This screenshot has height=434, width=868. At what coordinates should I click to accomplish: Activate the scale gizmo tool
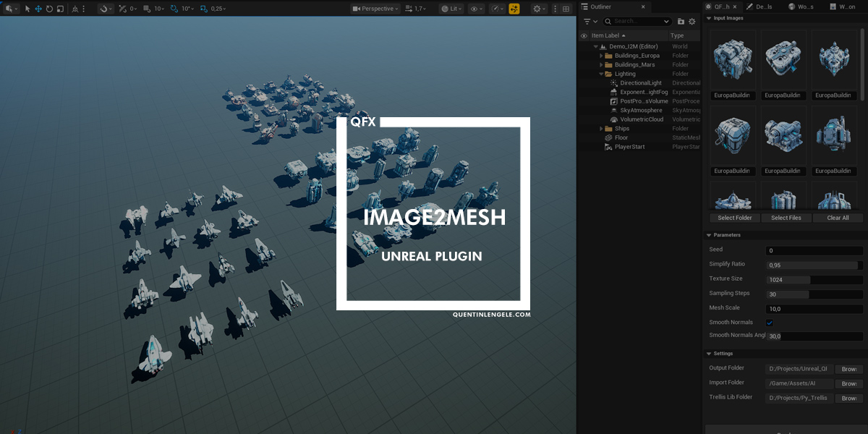[x=60, y=9]
